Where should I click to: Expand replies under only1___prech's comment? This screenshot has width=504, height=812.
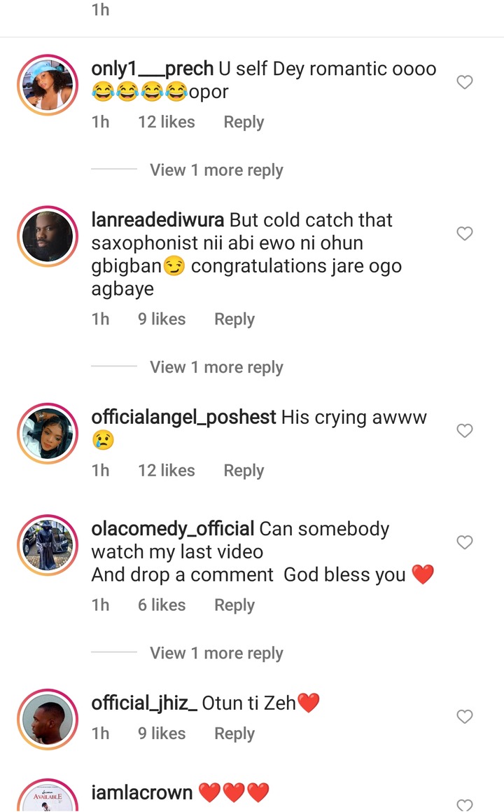pos(216,170)
